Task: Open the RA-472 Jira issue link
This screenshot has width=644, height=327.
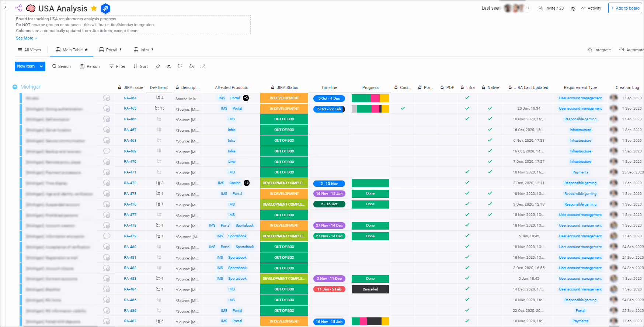Action: (x=130, y=183)
